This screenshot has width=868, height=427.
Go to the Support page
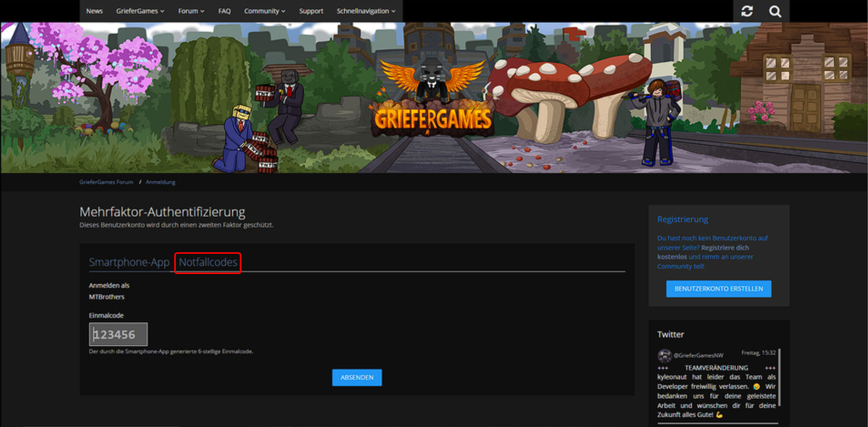[x=311, y=11]
